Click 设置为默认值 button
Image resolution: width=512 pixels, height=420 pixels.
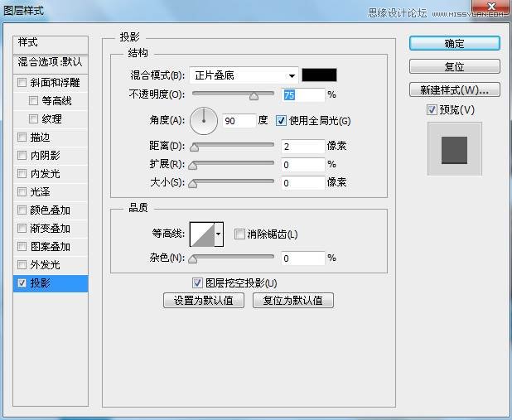(204, 300)
